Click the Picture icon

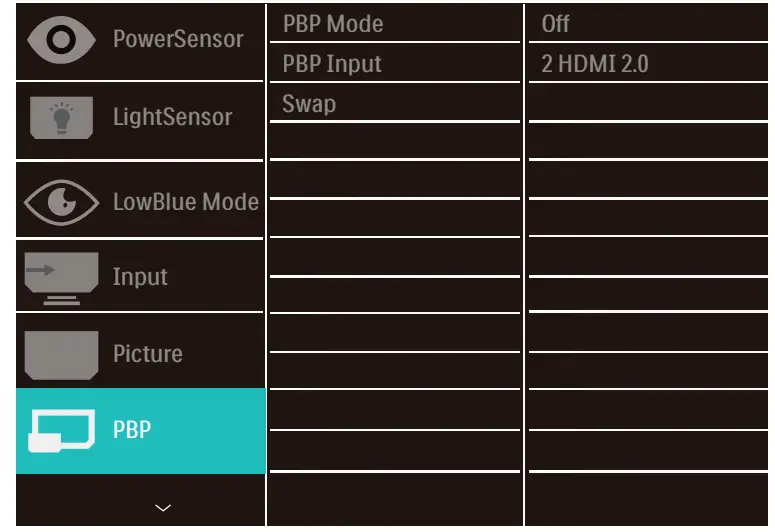pyautogui.click(x=60, y=354)
